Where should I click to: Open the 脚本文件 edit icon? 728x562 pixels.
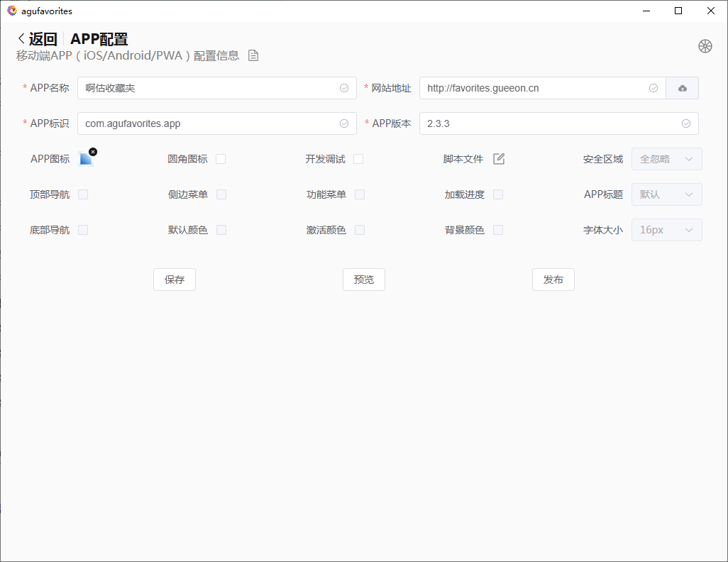tap(499, 159)
